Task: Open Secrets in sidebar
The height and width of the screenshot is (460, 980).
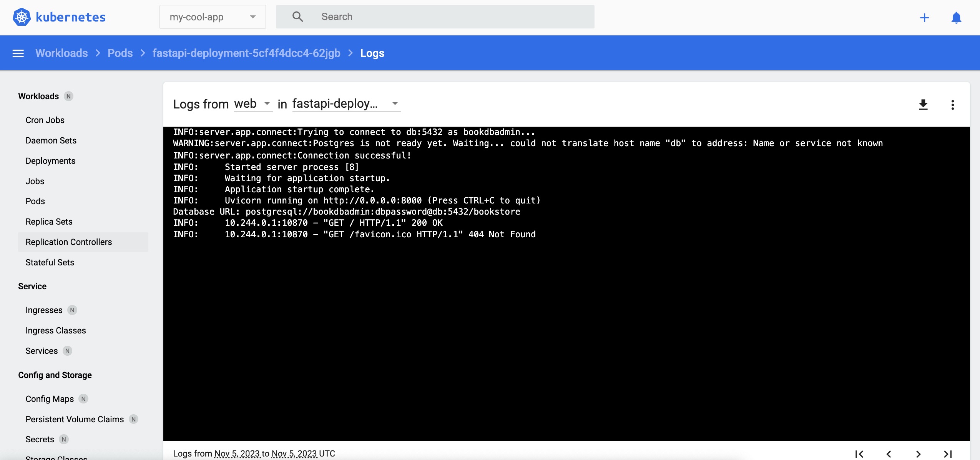Action: tap(40, 439)
